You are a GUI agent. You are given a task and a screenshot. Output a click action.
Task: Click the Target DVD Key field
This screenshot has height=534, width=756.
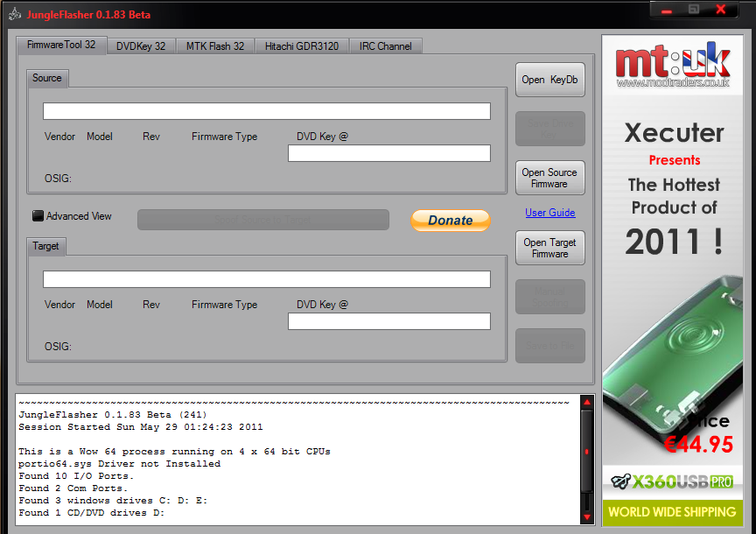389,321
